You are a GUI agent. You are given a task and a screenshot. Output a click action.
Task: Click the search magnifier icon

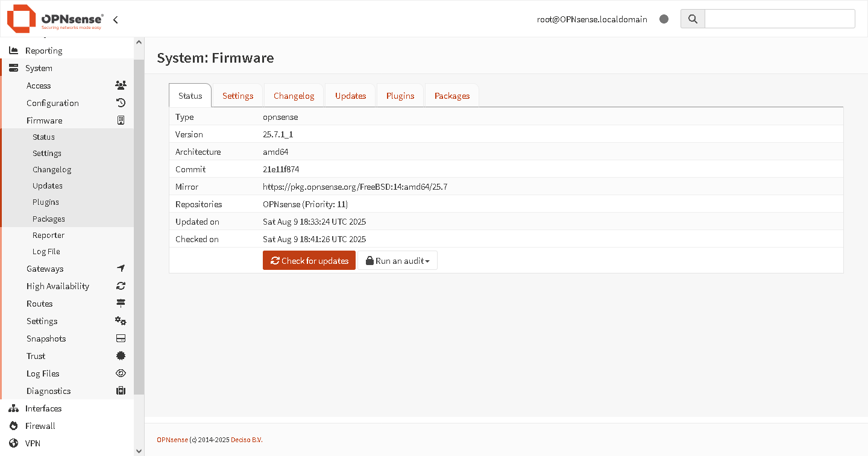(x=692, y=19)
